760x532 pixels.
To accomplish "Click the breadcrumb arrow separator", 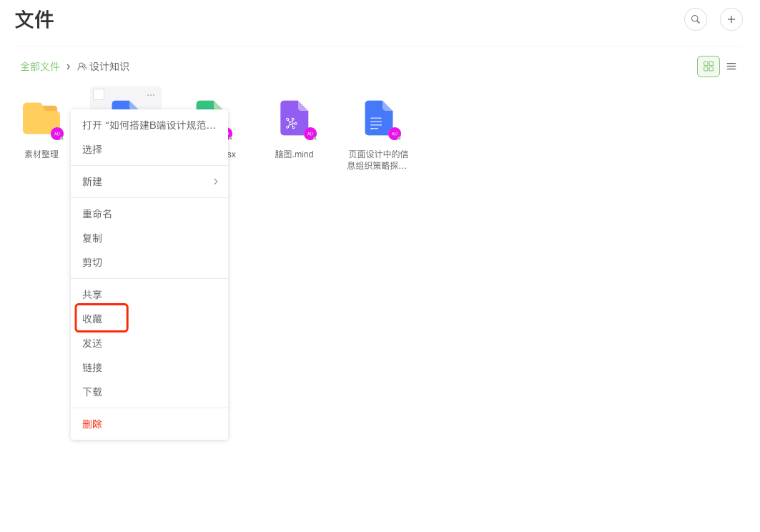I will coord(69,66).
